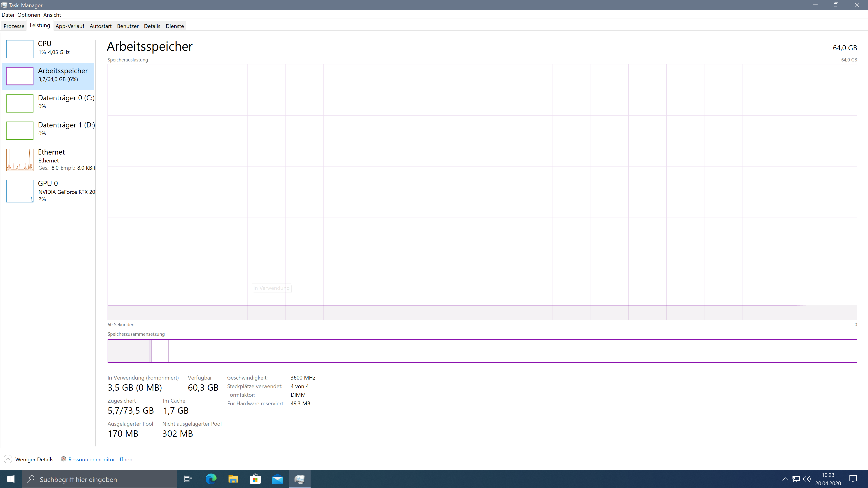Launch Microsoft Store from the taskbar
The height and width of the screenshot is (488, 868).
tap(255, 479)
